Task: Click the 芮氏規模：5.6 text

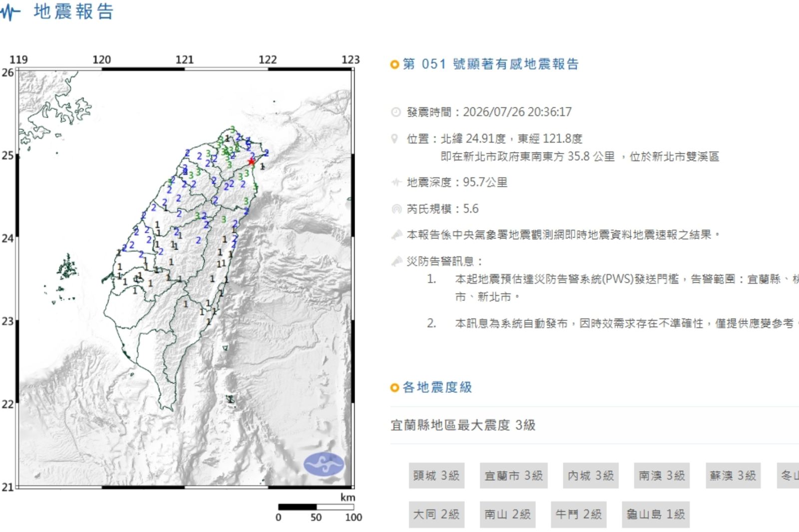Action: coord(442,209)
